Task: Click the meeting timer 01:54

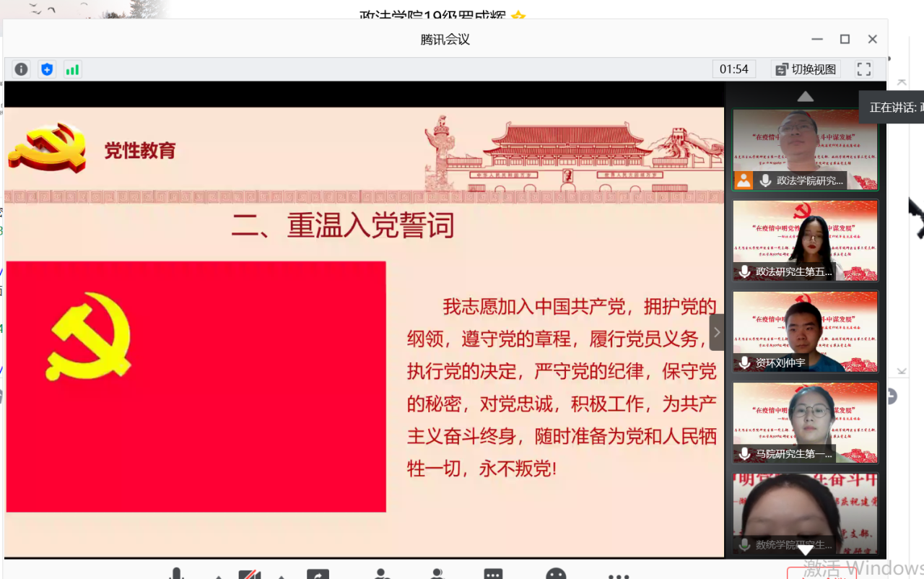Action: [x=734, y=69]
